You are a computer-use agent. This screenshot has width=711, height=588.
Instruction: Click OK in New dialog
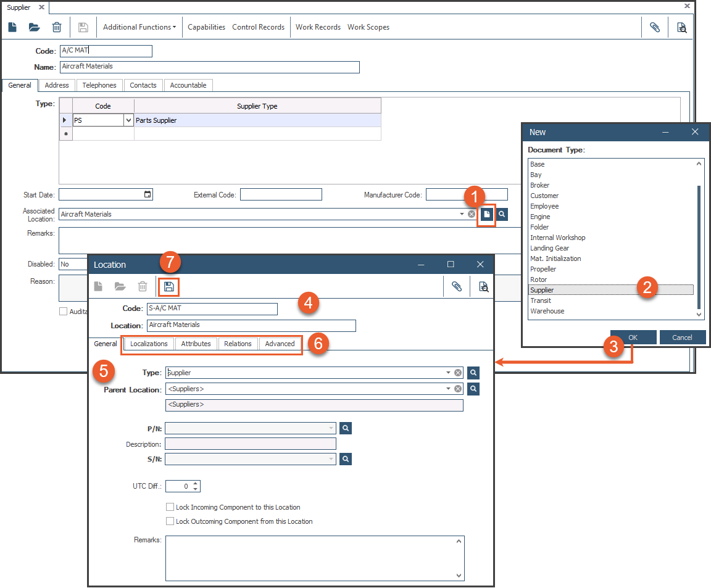click(x=633, y=337)
